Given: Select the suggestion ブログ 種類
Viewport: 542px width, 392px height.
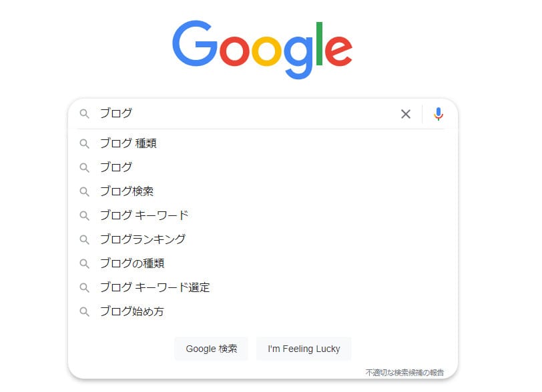Looking at the screenshot, I should pyautogui.click(x=263, y=143).
